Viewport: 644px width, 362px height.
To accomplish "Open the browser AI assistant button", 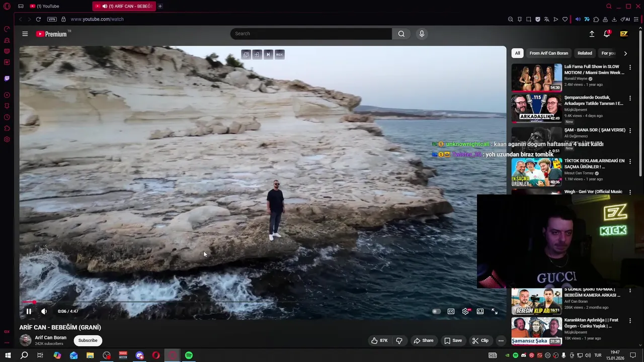I will 625,19.
